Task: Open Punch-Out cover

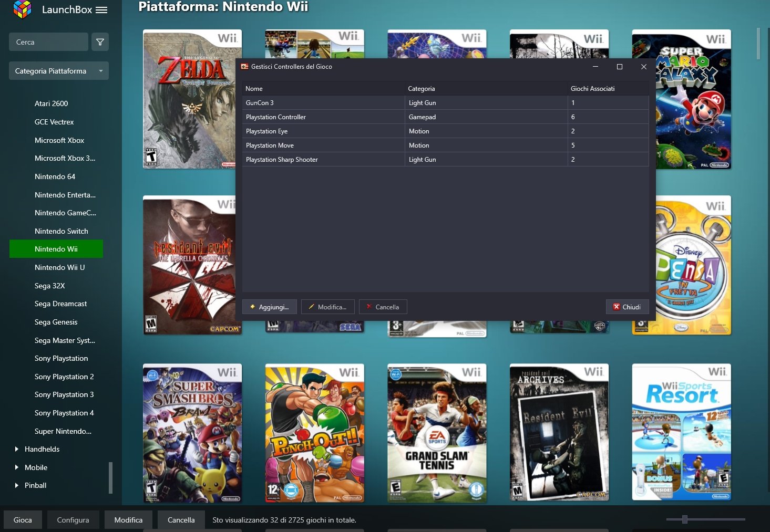Action: tap(314, 433)
